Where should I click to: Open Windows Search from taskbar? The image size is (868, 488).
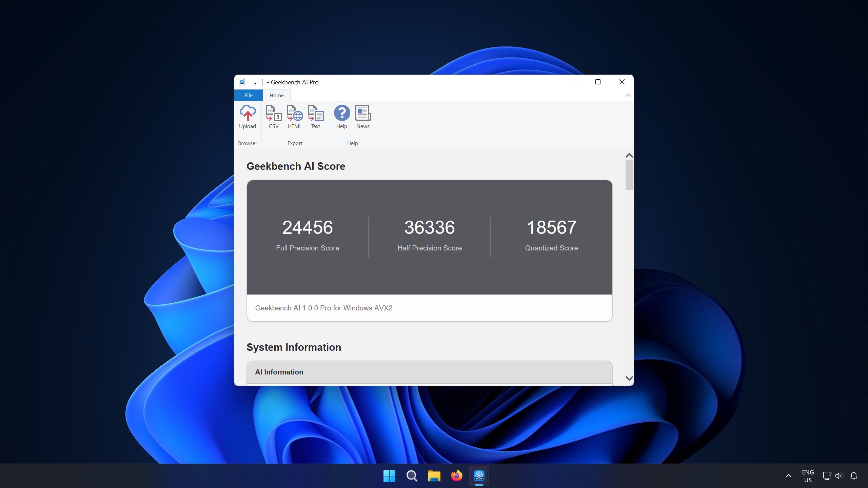pos(411,475)
